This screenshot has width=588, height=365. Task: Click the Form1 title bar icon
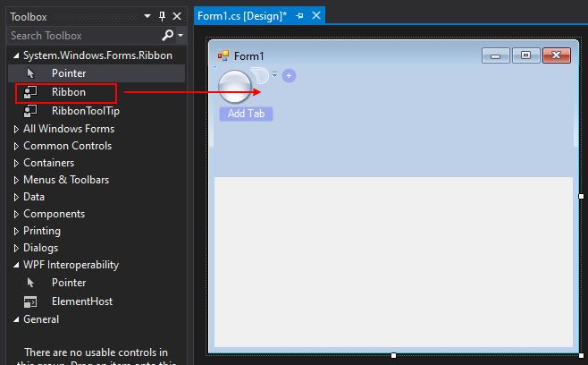click(x=223, y=56)
